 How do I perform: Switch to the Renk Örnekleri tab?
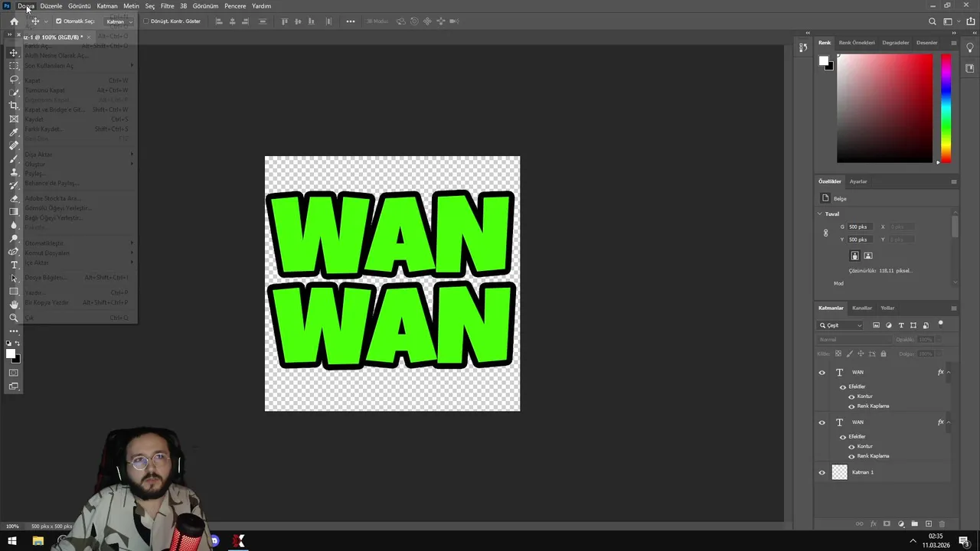click(x=857, y=42)
